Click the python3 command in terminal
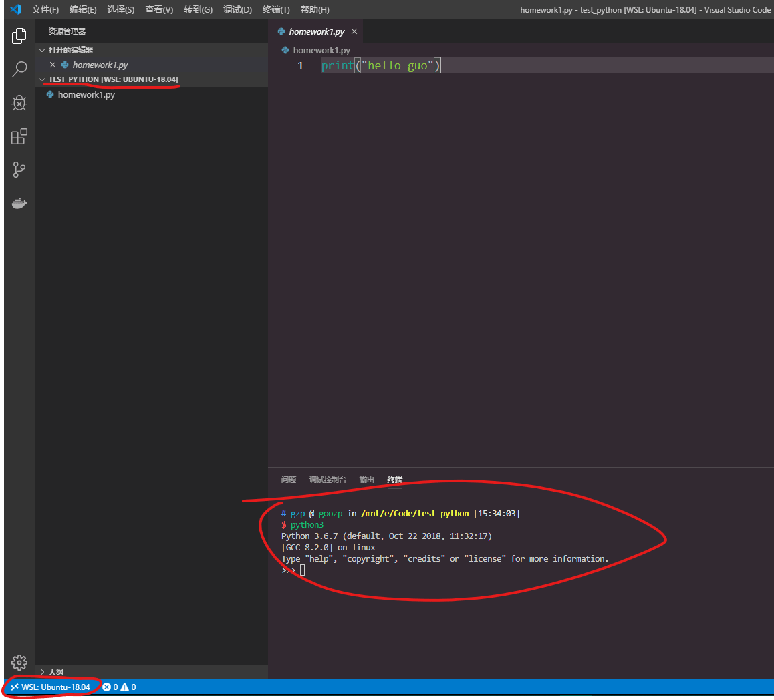The width and height of the screenshot is (774, 700). 307,525
